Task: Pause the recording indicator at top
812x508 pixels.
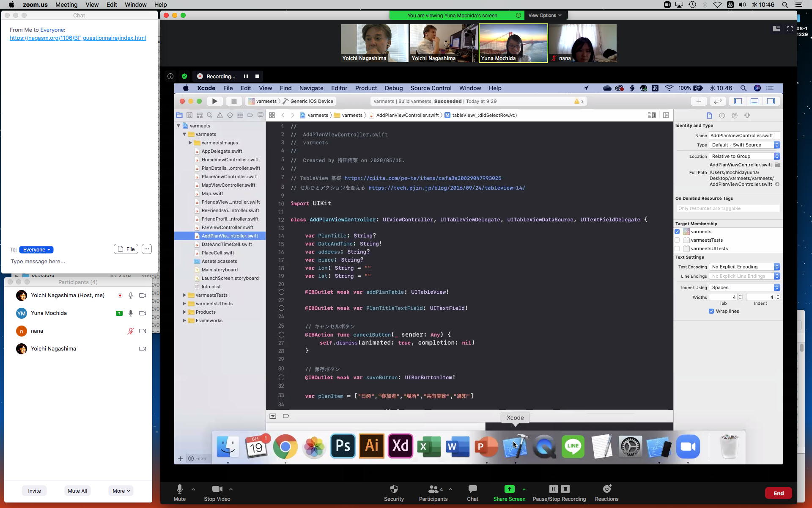Action: click(x=246, y=76)
